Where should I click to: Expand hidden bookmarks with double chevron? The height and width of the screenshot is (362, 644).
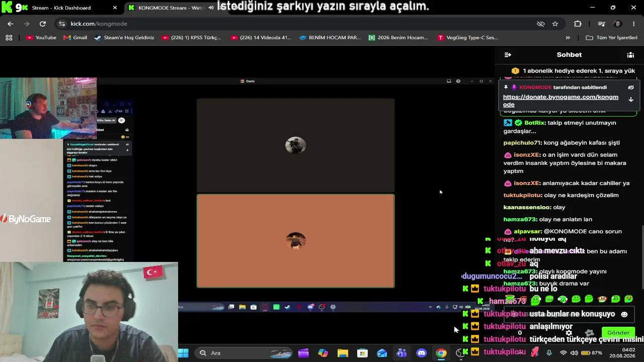[x=568, y=38]
